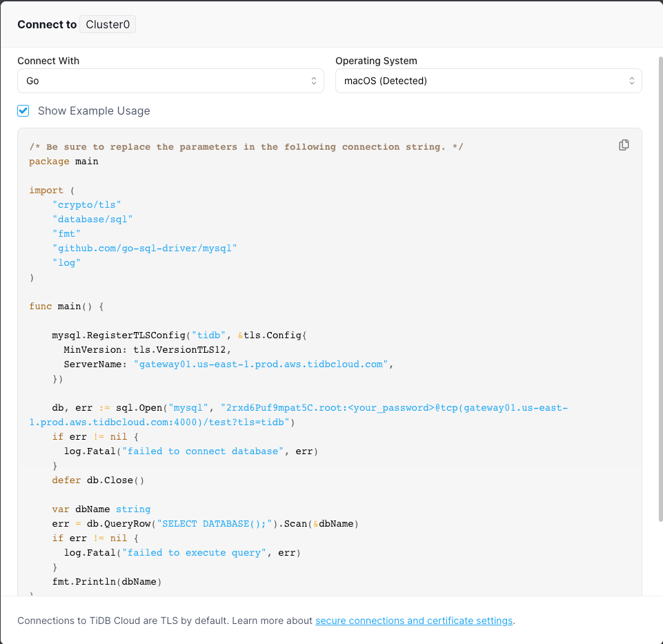Select the Cluster0 label in header
Viewport: 663px width, 644px height.
pos(107,23)
